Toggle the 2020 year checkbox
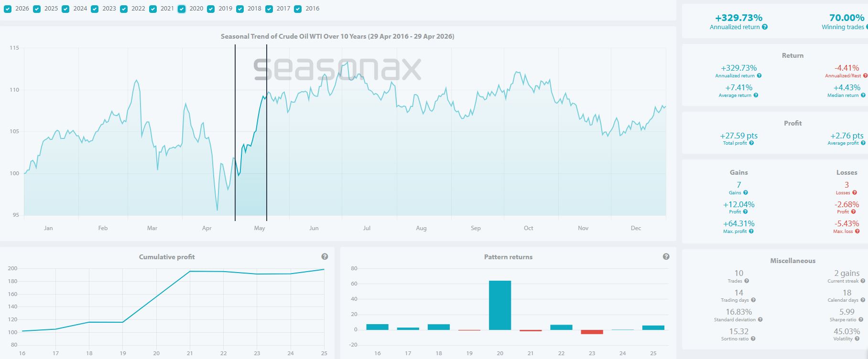The height and width of the screenshot is (359, 868). (x=182, y=9)
